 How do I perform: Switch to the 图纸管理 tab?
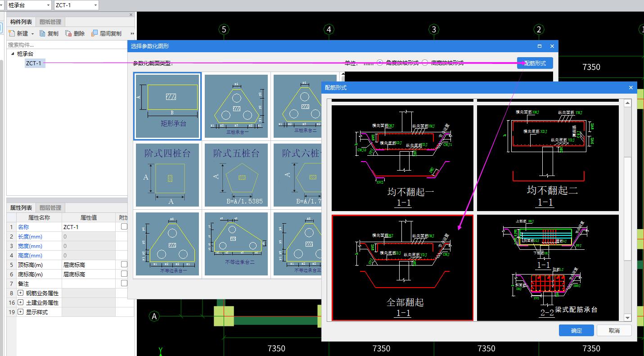[x=50, y=22]
